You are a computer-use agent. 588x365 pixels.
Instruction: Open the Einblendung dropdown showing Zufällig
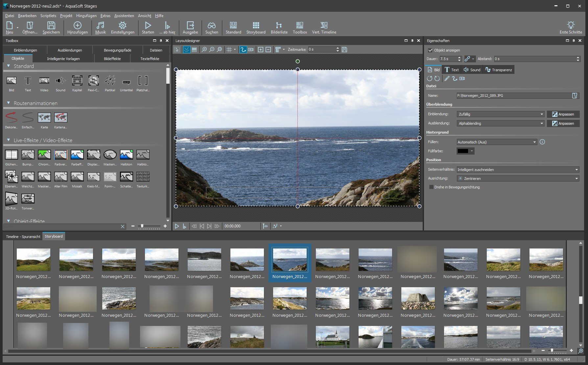click(x=500, y=114)
